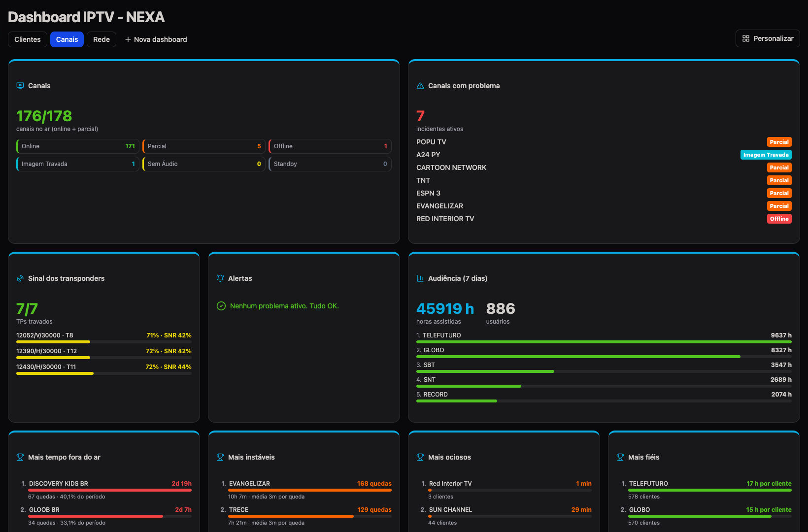Select CARTOON NETWORK in the problem list

tap(451, 167)
